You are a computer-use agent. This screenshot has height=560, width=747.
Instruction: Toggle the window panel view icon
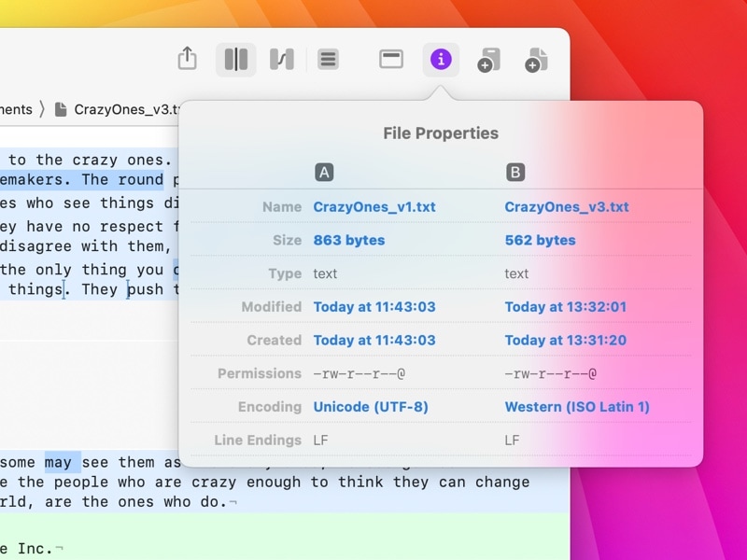[x=391, y=60]
